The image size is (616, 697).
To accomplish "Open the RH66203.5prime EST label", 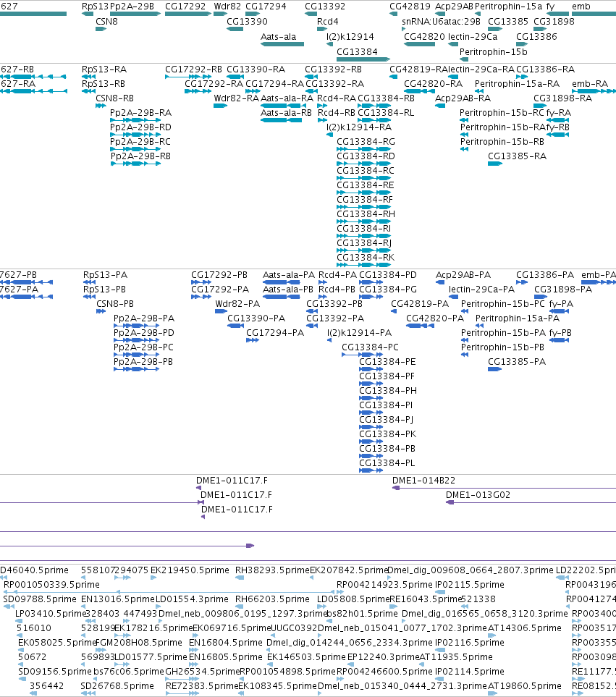I will [272, 599].
